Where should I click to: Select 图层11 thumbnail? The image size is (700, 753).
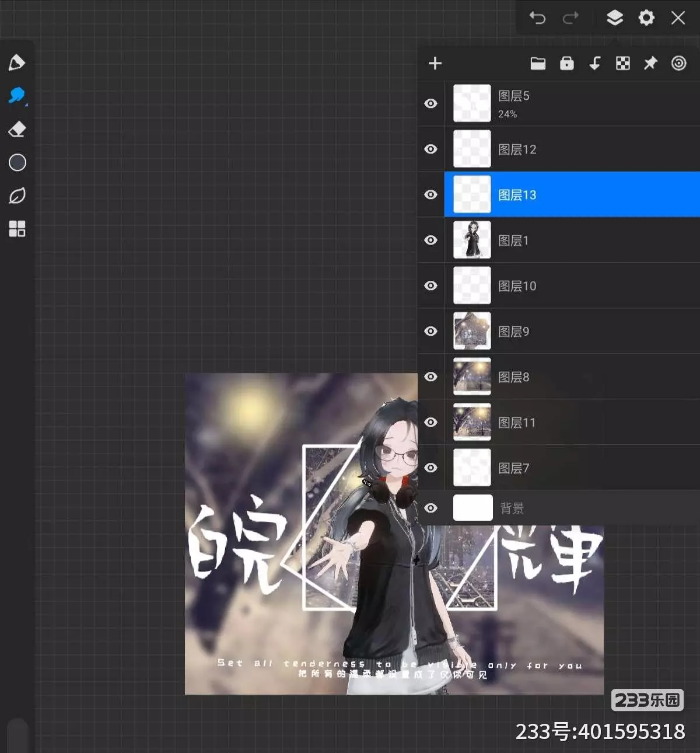pyautogui.click(x=472, y=422)
